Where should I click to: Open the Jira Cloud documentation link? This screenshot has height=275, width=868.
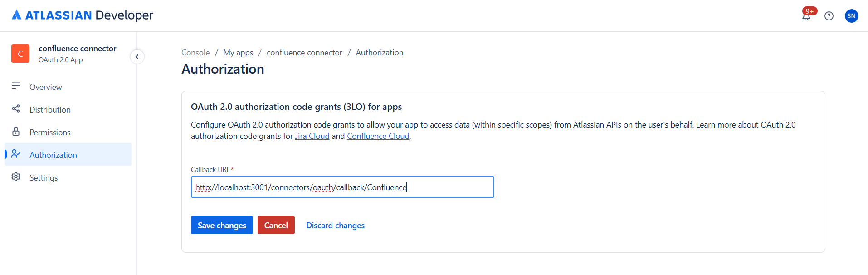click(312, 136)
